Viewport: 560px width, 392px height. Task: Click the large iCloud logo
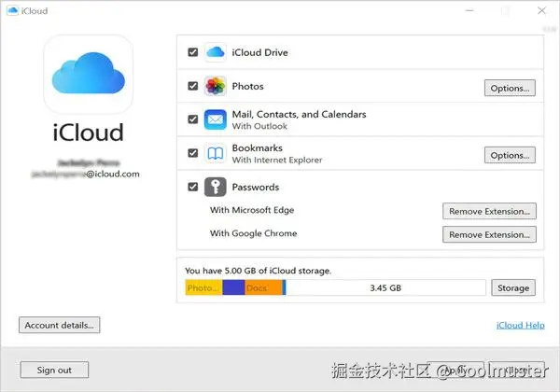tap(89, 74)
